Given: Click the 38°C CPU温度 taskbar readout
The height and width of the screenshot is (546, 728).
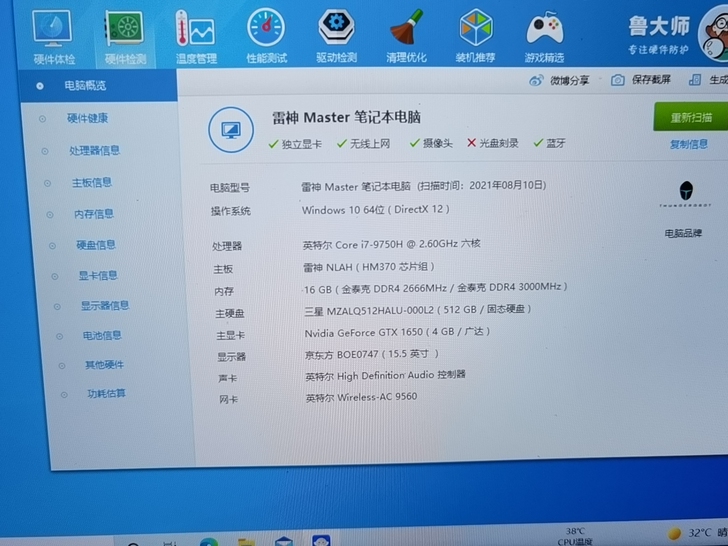Looking at the screenshot, I should 575,536.
